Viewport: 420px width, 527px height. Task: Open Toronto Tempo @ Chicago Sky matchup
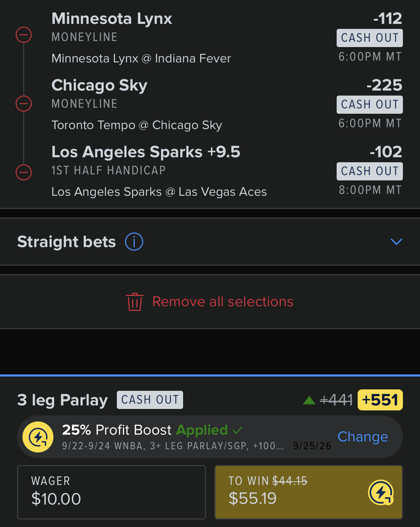(x=137, y=125)
